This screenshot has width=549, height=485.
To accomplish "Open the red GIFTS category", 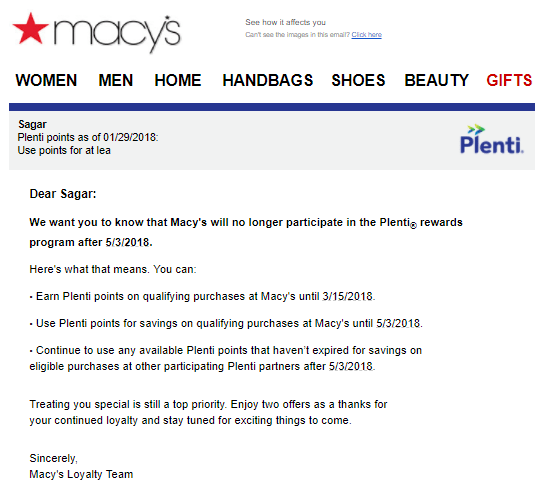I will click(x=509, y=80).
